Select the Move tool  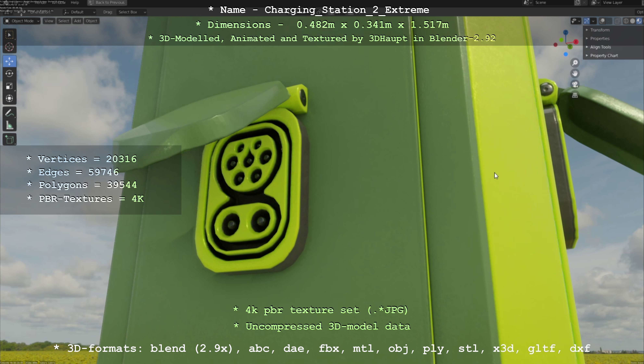[9, 61]
